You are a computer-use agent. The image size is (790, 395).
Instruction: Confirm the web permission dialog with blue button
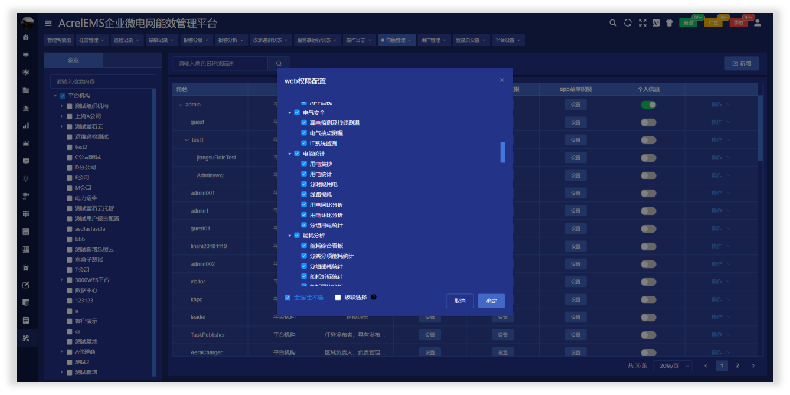(491, 301)
